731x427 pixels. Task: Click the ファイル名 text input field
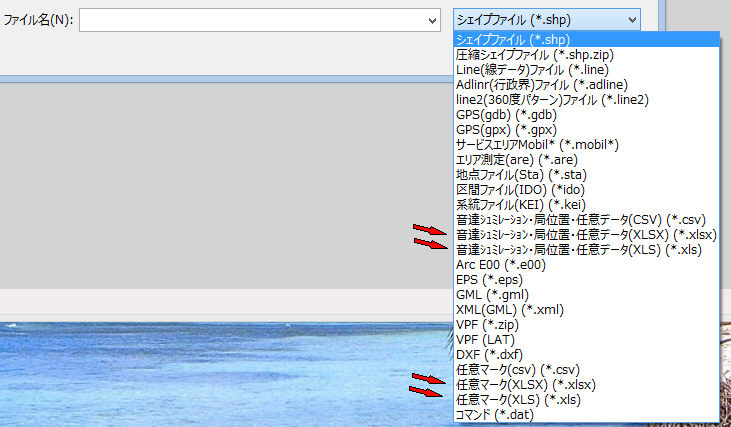click(250, 20)
